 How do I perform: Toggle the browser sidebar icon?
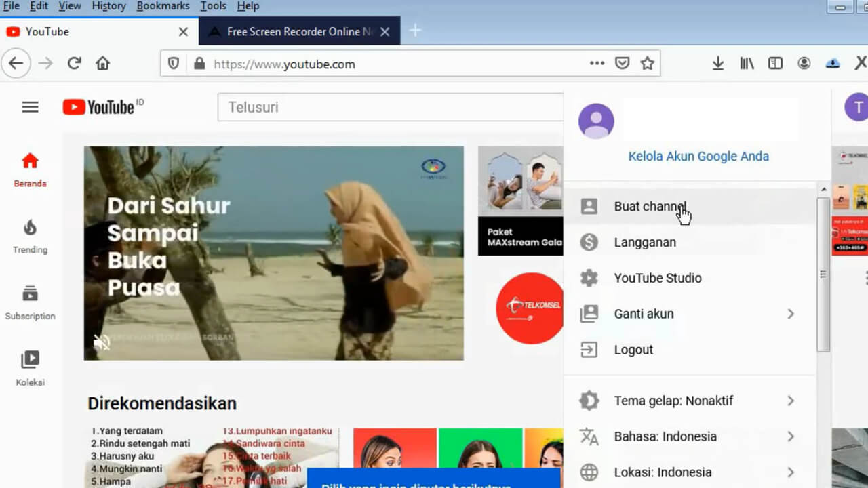(775, 64)
